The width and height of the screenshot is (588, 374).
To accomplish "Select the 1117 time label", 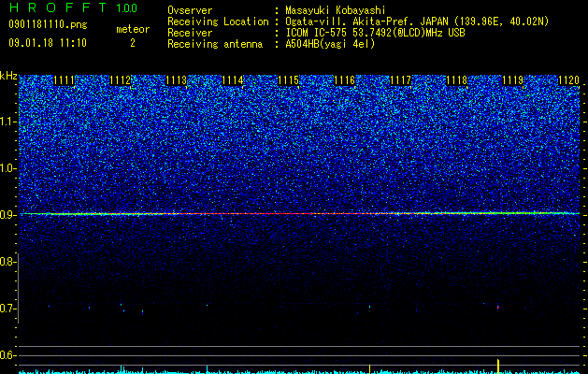I will point(401,80).
